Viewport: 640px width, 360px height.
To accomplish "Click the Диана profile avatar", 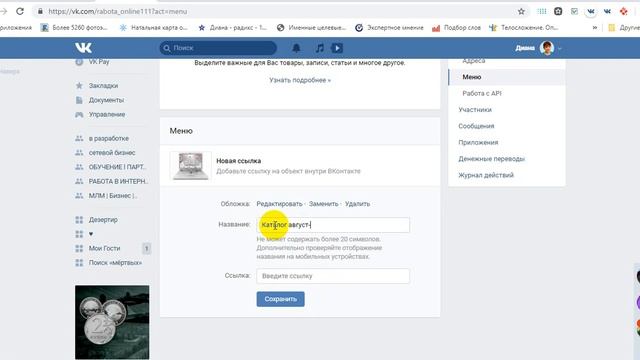I will (x=547, y=48).
